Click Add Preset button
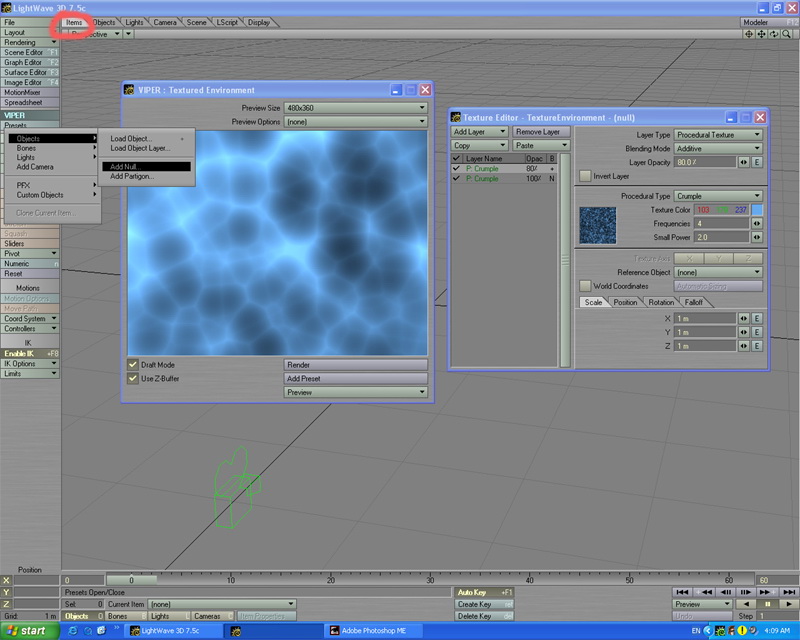Screen dimensions: 800x640 click(x=355, y=379)
